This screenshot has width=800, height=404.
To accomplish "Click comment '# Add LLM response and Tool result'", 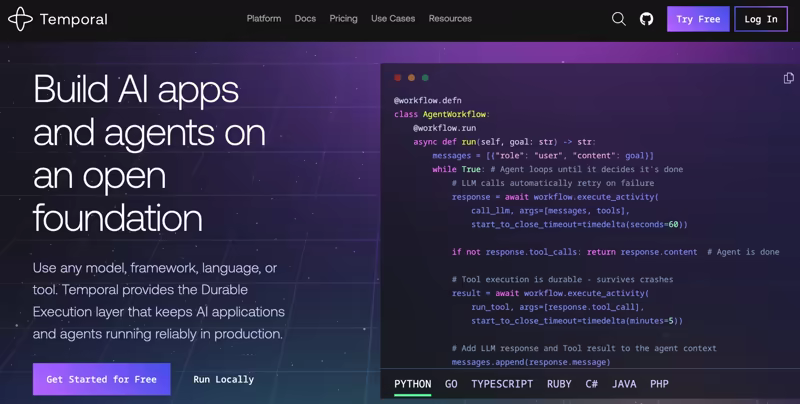I will (x=584, y=348).
